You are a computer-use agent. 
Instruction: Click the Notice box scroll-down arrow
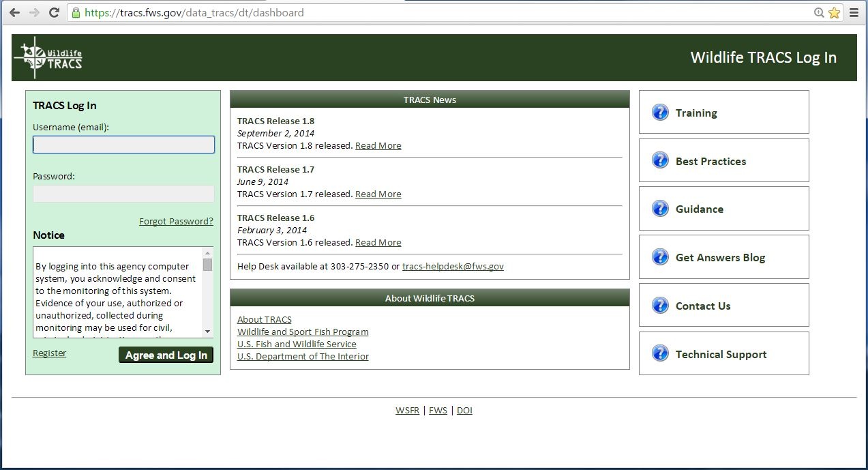pyautogui.click(x=207, y=332)
